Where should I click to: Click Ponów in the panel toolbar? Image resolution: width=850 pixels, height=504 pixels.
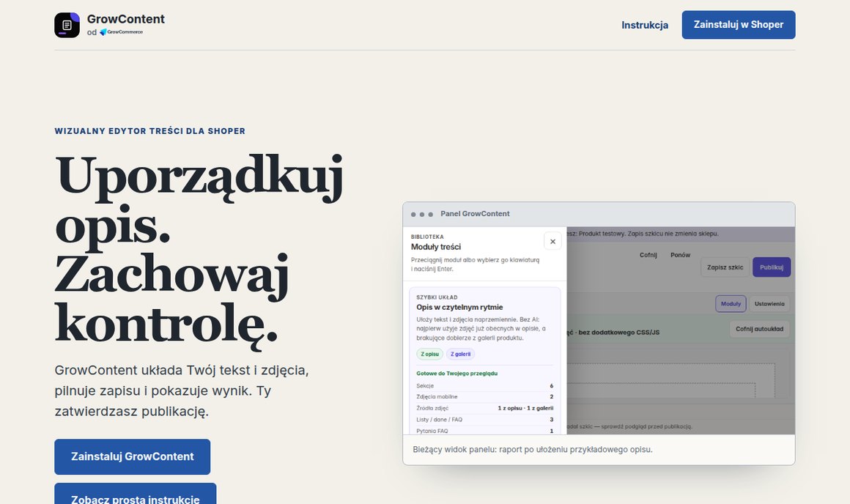(680, 255)
